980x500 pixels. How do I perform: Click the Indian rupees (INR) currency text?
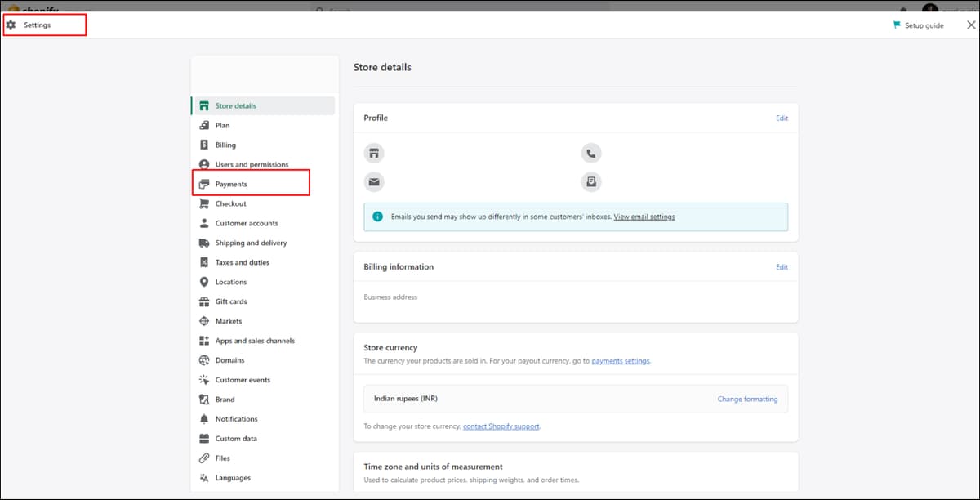click(x=406, y=399)
